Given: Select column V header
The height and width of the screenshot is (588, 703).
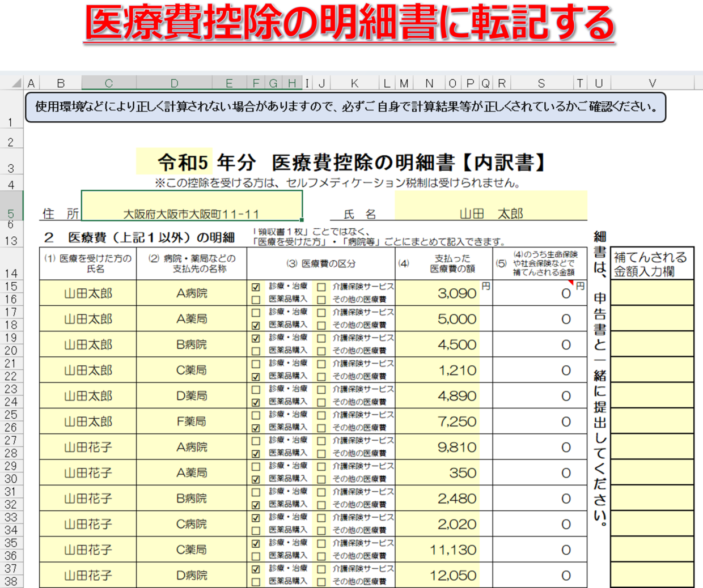Looking at the screenshot, I should [652, 83].
